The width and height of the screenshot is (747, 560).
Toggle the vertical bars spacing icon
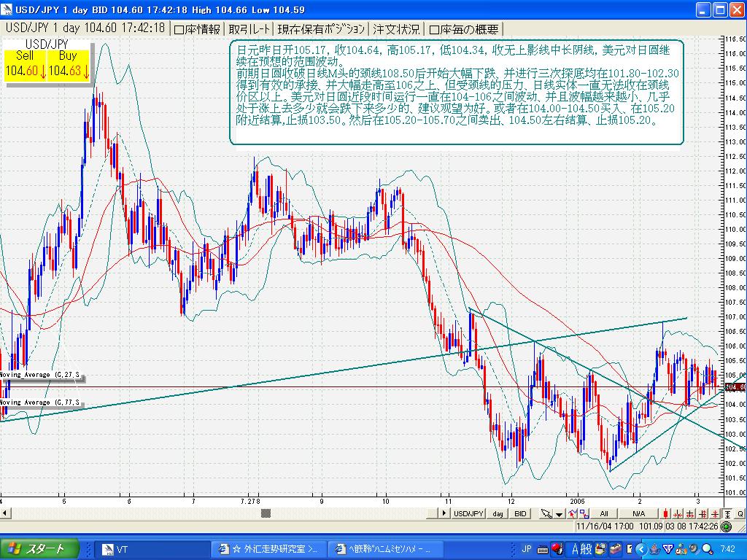(x=702, y=514)
